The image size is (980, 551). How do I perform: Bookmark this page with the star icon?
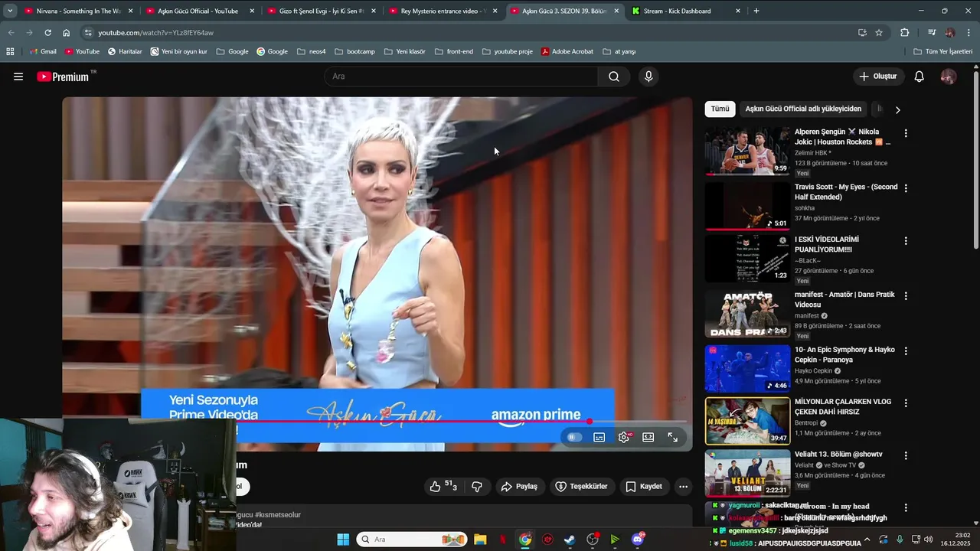click(x=879, y=33)
